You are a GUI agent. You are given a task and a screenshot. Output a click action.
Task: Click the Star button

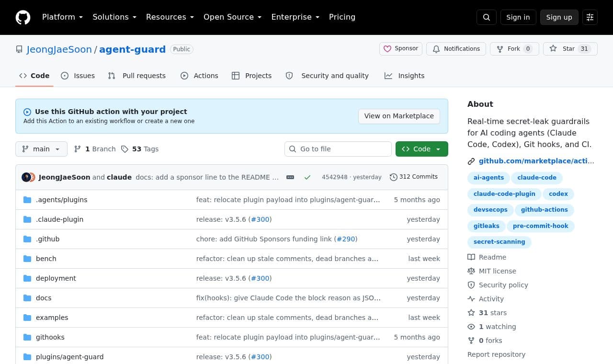(570, 49)
